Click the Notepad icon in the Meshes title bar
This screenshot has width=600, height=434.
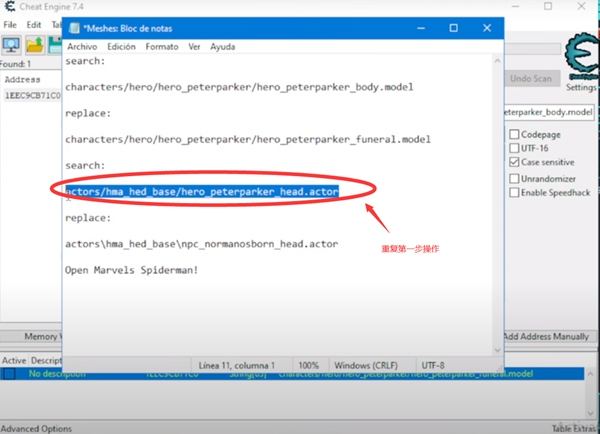[x=75, y=28]
